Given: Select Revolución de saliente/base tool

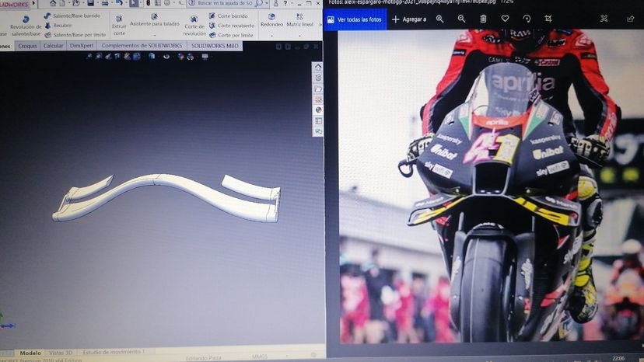Looking at the screenshot, I should tap(26, 26).
